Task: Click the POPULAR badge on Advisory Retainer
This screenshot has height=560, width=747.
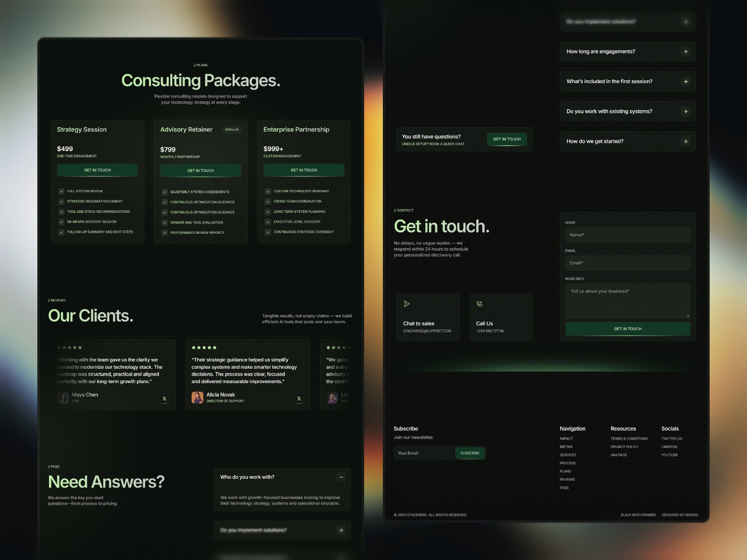Action: (x=232, y=130)
